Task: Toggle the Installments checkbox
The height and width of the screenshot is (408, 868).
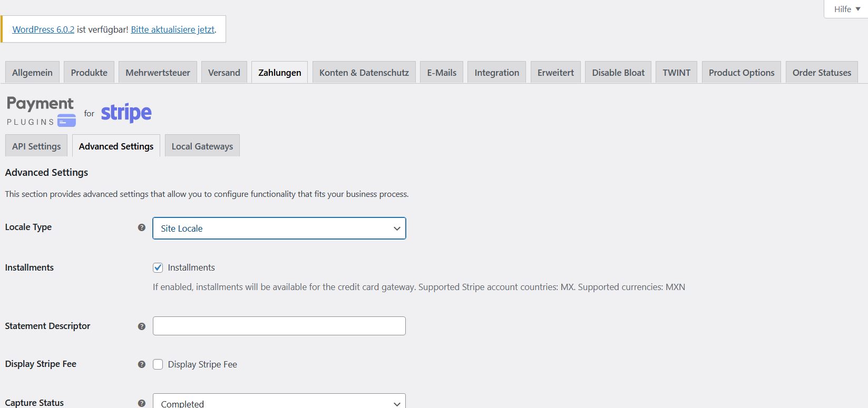Action: pos(158,267)
